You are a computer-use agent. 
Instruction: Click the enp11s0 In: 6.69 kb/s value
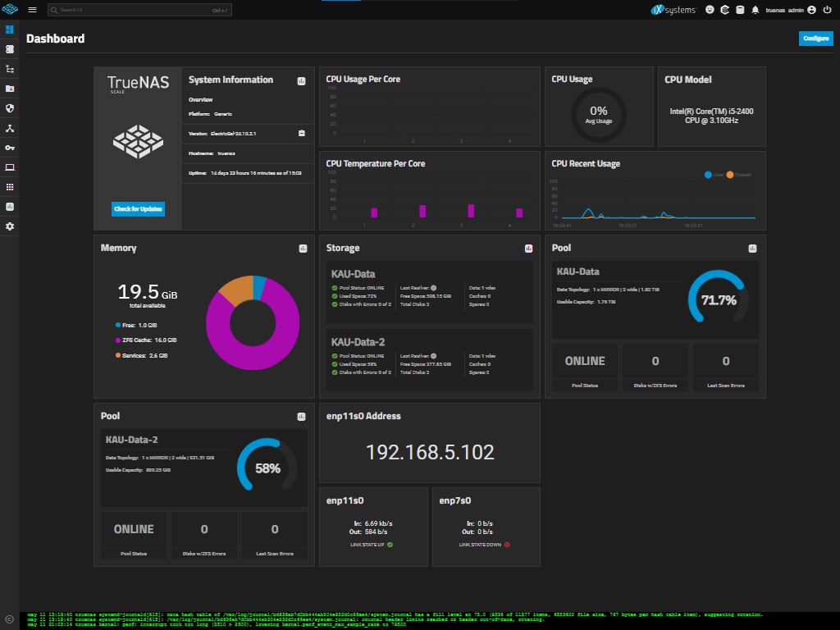[x=373, y=523]
